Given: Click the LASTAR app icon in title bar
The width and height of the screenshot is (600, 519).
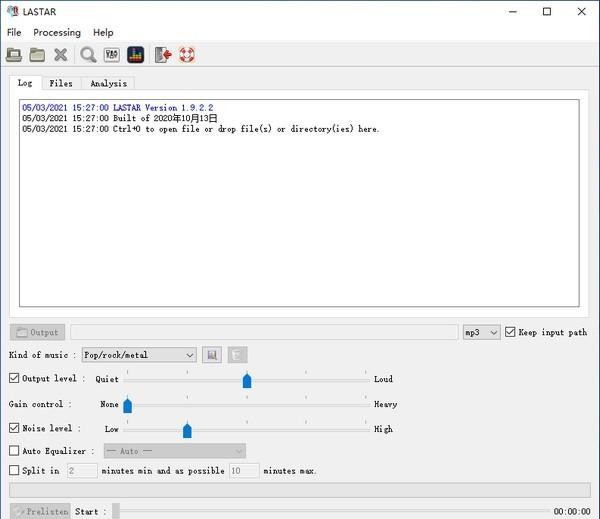Looking at the screenshot, I should click(x=13, y=11).
